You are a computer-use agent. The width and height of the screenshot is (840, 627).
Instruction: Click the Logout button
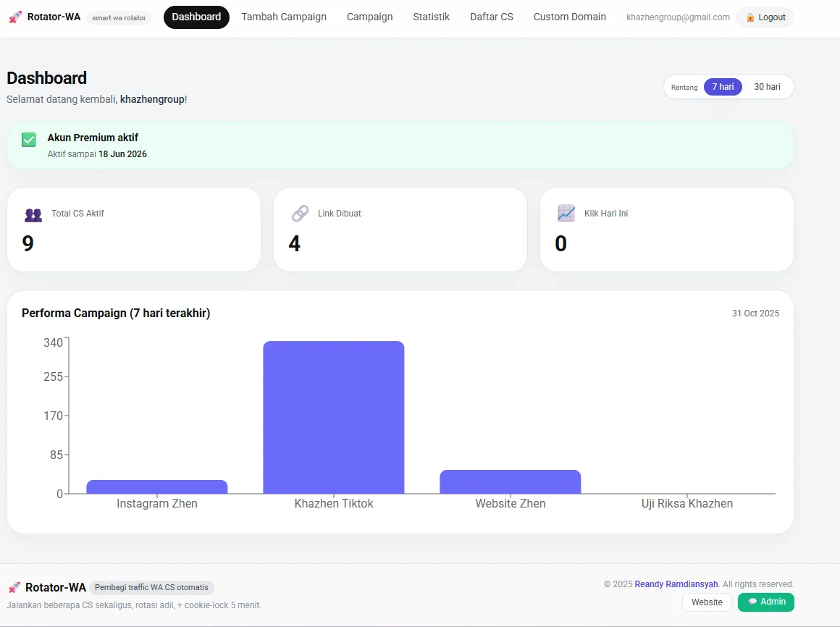pos(765,17)
